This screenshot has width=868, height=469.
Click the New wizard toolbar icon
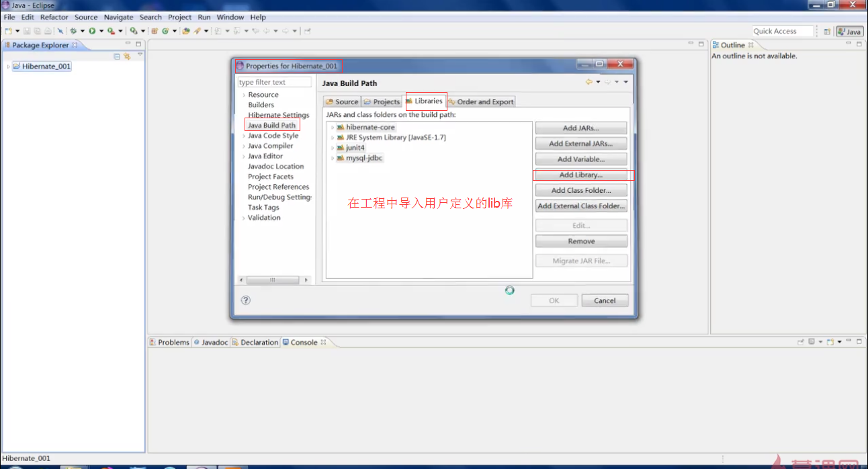[x=8, y=31]
